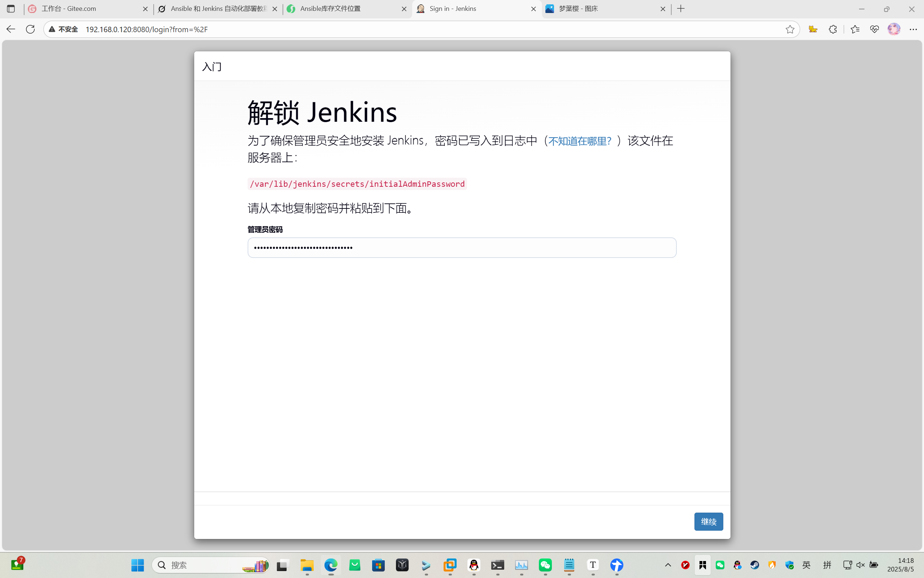Switch to the Ansible 和 Jenkins 自动化部署 tab
The width and height of the screenshot is (924, 578).
tap(218, 8)
